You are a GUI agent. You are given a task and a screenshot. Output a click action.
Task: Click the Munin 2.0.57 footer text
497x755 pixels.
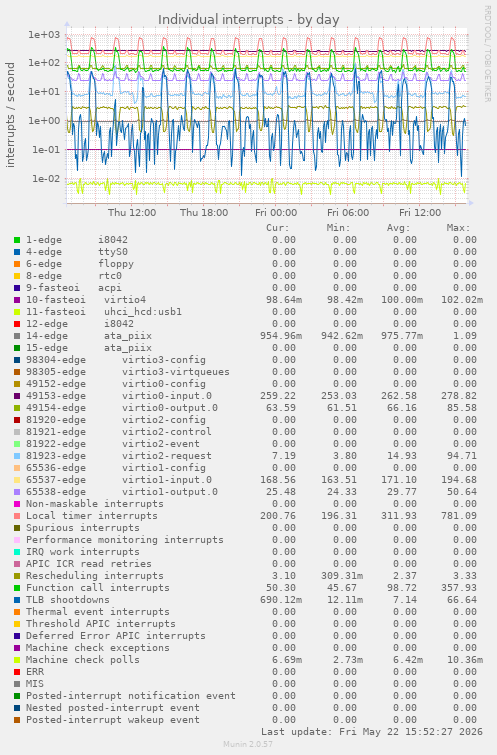[248, 744]
